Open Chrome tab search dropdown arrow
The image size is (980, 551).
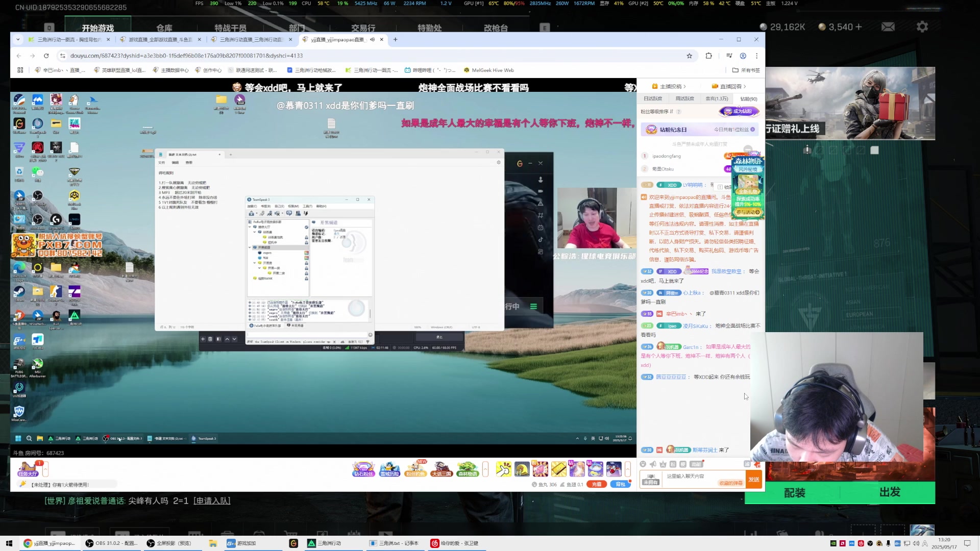click(x=18, y=39)
